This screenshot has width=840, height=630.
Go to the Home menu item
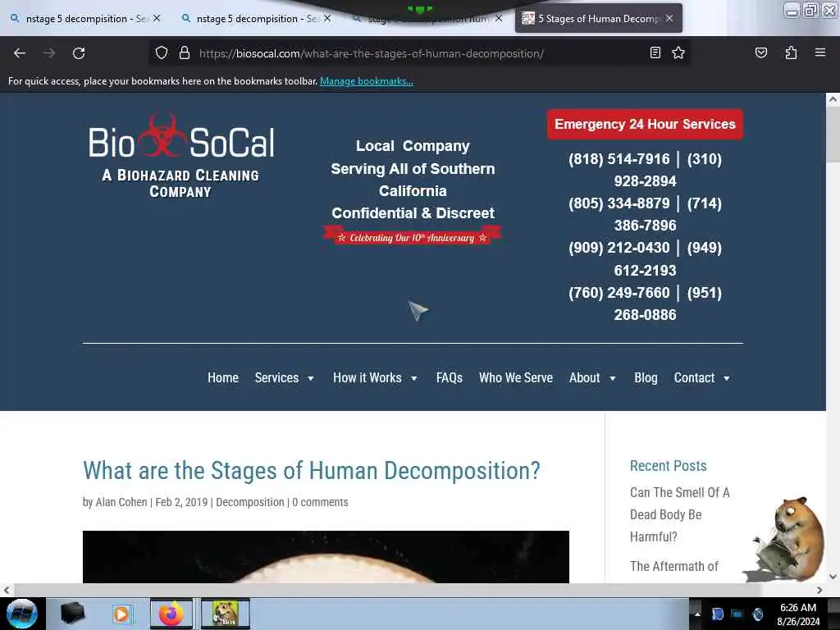click(x=223, y=377)
